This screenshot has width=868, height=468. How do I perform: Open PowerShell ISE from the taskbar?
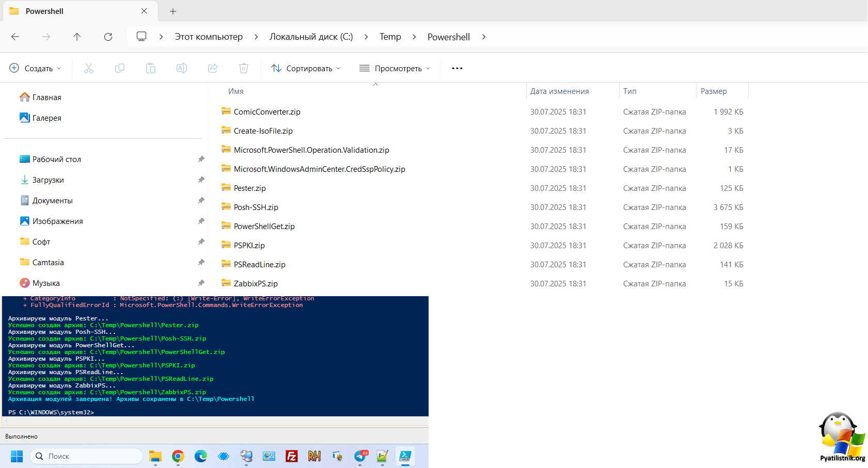coord(405,456)
